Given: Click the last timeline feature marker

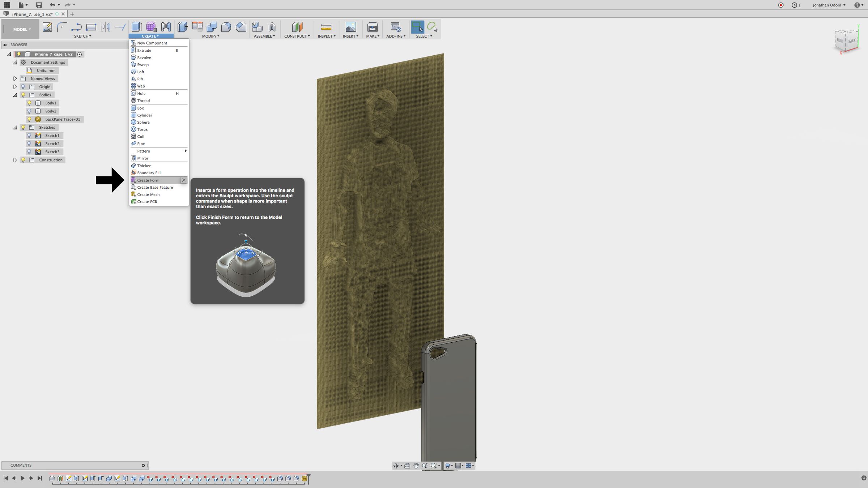Looking at the screenshot, I should coord(304,479).
